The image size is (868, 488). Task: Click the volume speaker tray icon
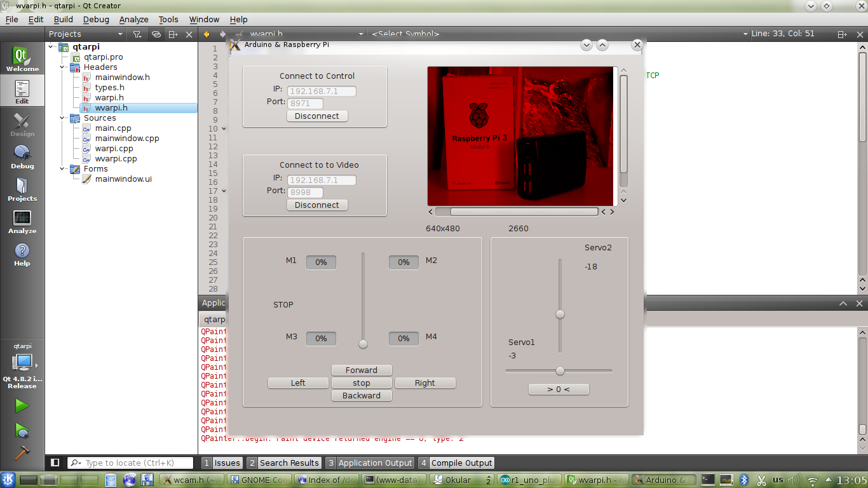pos(794,480)
